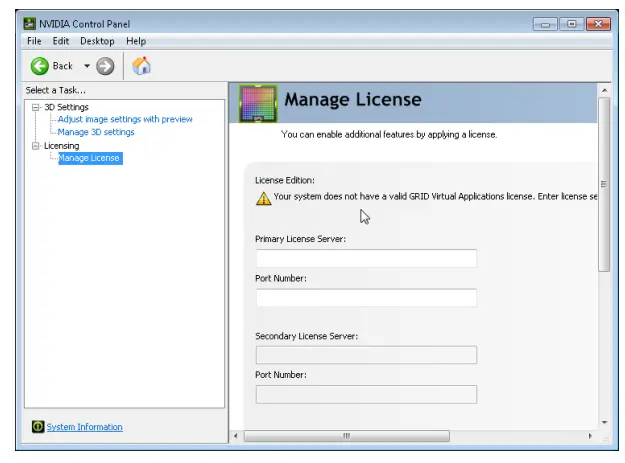The width and height of the screenshot is (625, 463).
Task: Click the yellow warning triangle icon
Action: [263, 198]
